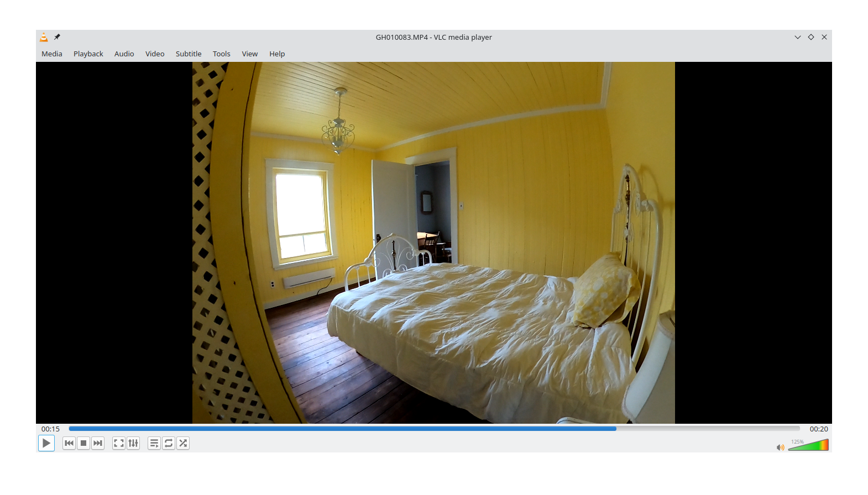The height and width of the screenshot is (495, 868).
Task: Open the Playback menu
Action: (x=88, y=54)
